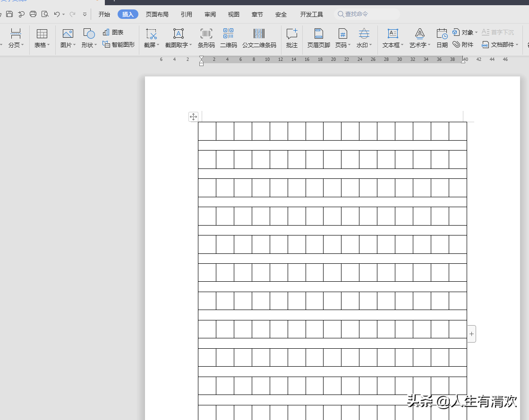Image resolution: width=529 pixels, height=420 pixels.
Task: Expand the 对象 dropdown arrow
Action: [x=477, y=33]
